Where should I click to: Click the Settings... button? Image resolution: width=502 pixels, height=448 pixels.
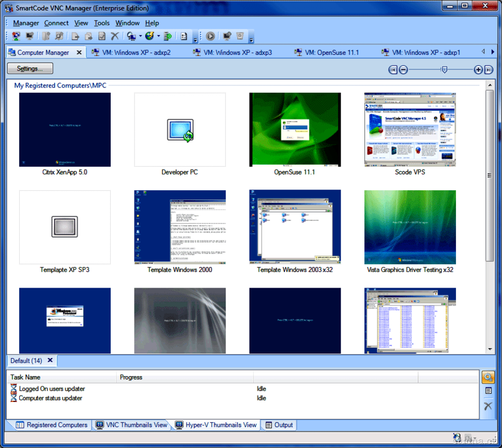(30, 68)
